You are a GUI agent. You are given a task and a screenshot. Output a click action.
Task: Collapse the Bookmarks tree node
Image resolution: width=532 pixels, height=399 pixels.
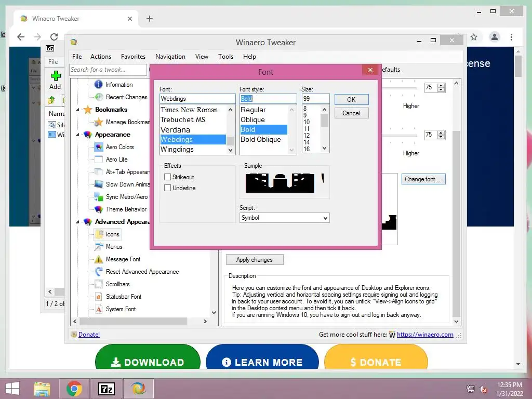[x=78, y=110]
